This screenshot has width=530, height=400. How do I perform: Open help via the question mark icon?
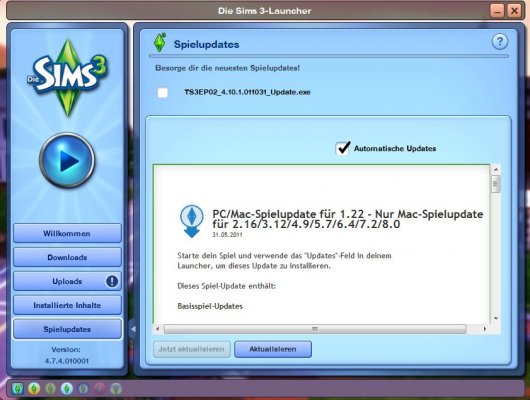tap(500, 42)
